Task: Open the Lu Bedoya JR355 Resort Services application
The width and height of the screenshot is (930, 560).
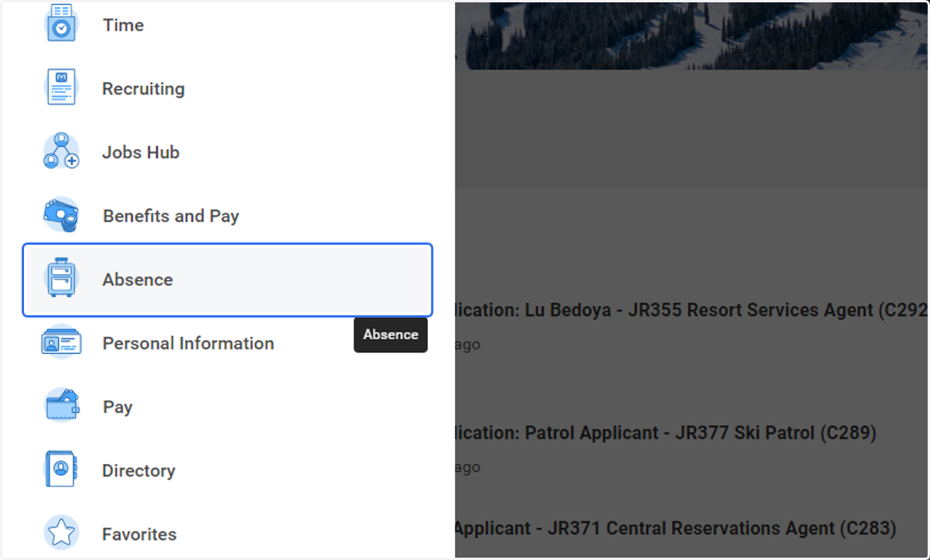Action: click(x=691, y=310)
